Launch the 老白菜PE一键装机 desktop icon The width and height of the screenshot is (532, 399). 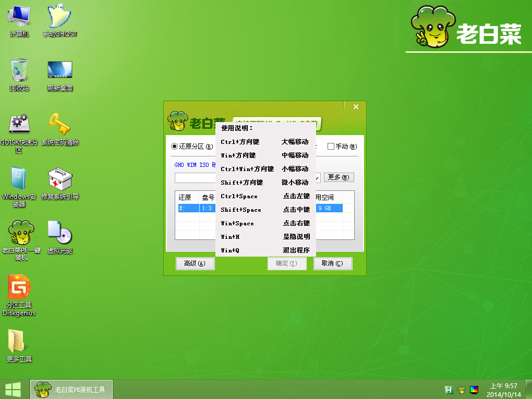(20, 233)
